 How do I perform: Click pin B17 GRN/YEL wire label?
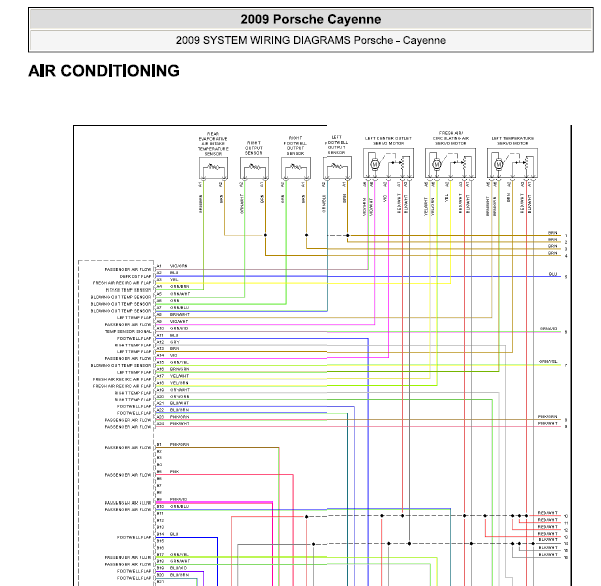pyautogui.click(x=179, y=555)
